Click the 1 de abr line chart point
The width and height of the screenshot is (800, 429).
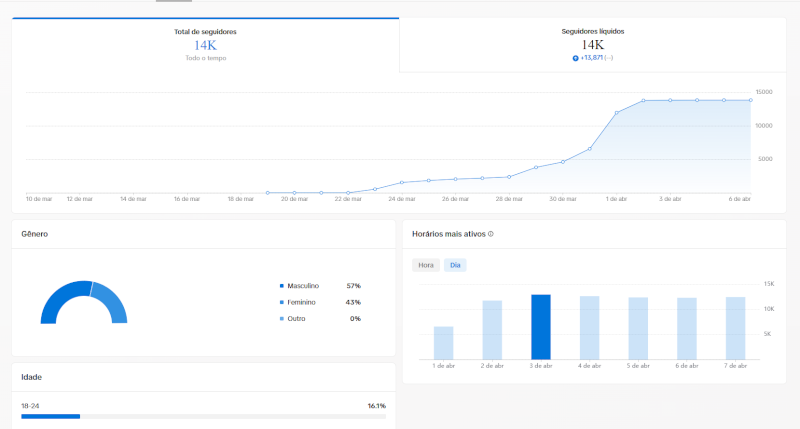point(617,112)
